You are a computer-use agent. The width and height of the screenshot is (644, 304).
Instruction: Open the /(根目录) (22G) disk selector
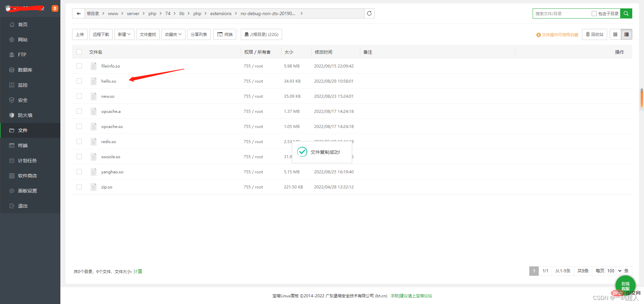point(261,34)
